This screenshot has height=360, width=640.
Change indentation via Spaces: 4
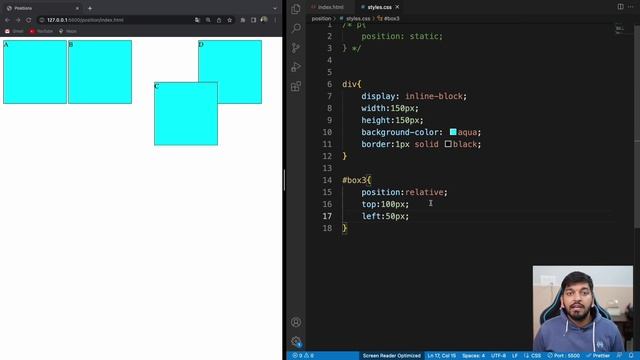(473, 356)
